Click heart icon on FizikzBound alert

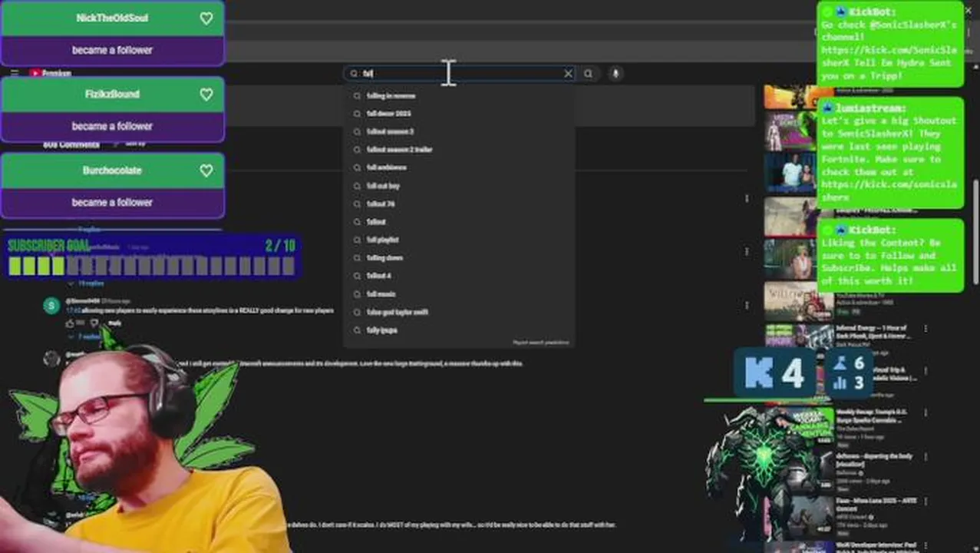pyautogui.click(x=206, y=94)
